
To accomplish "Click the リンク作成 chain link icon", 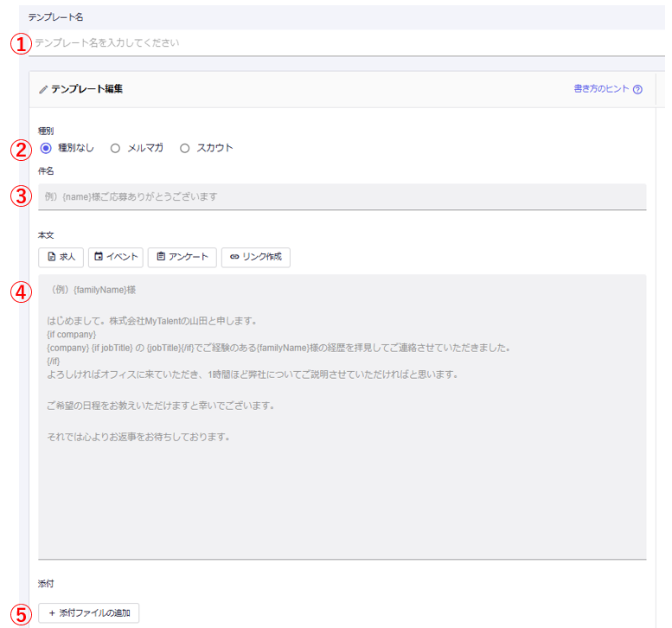I will click(234, 257).
